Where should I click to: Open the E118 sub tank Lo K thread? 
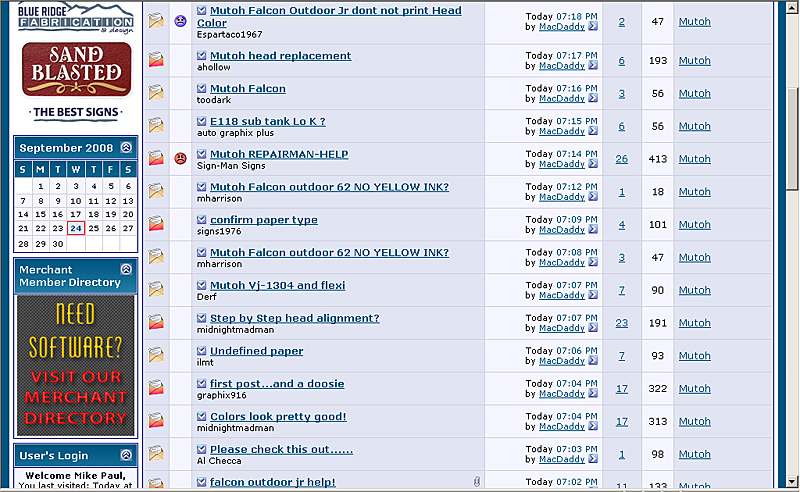[x=267, y=121]
